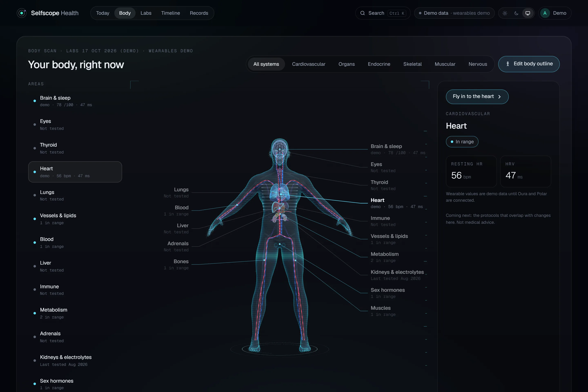The image size is (588, 392).
Task: Select Liver in Areas list
Action: [x=75, y=266]
